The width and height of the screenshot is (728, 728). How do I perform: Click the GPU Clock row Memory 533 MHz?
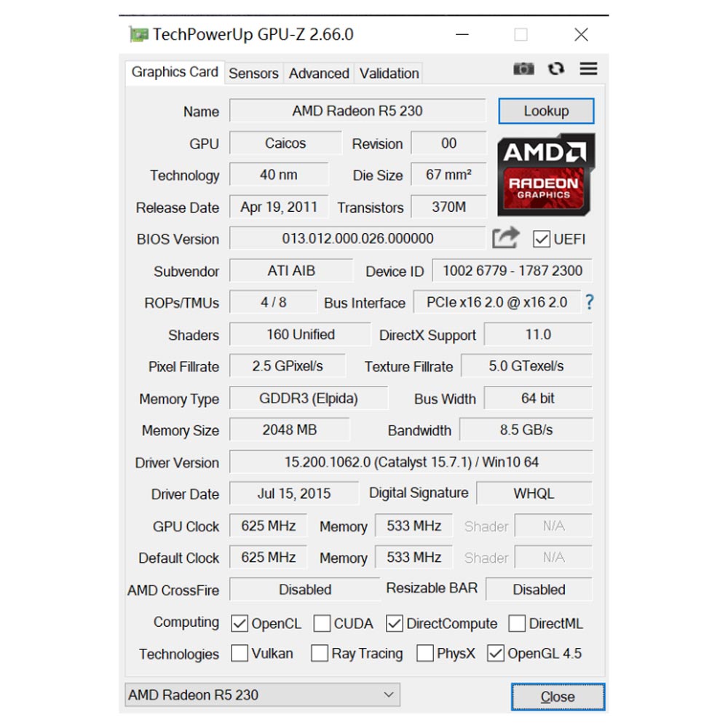[414, 526]
